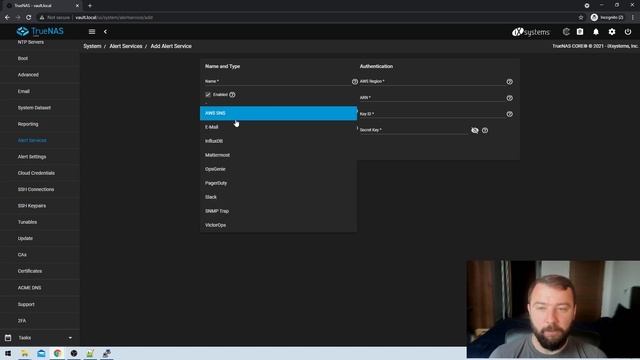Open help for the Name field
640x360 pixels.
click(355, 82)
